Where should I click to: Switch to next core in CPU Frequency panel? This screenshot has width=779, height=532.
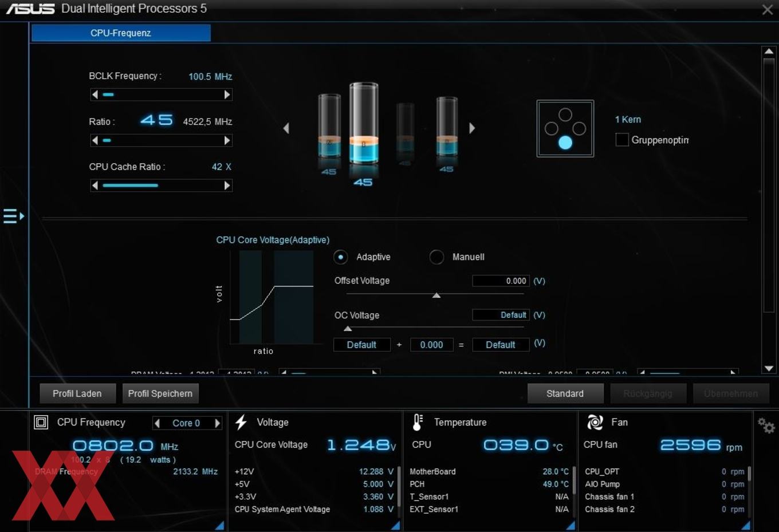pos(217,423)
